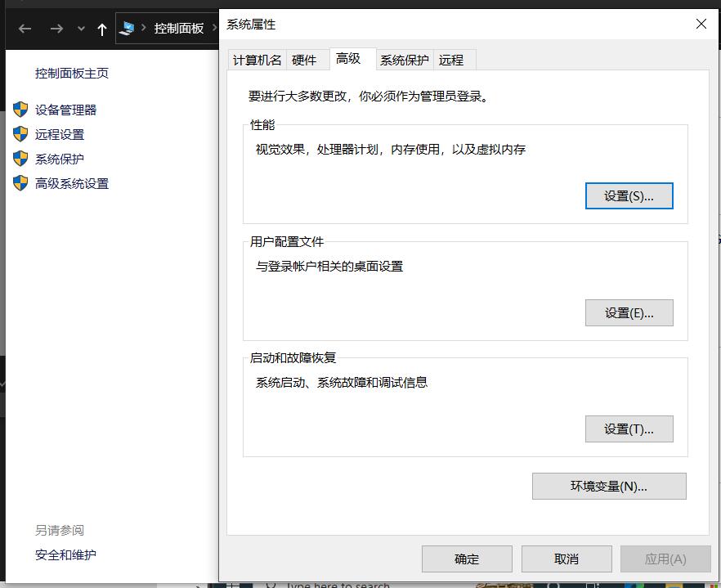This screenshot has width=721, height=588.
Task: Click the up navigation arrow
Action: [x=101, y=29]
